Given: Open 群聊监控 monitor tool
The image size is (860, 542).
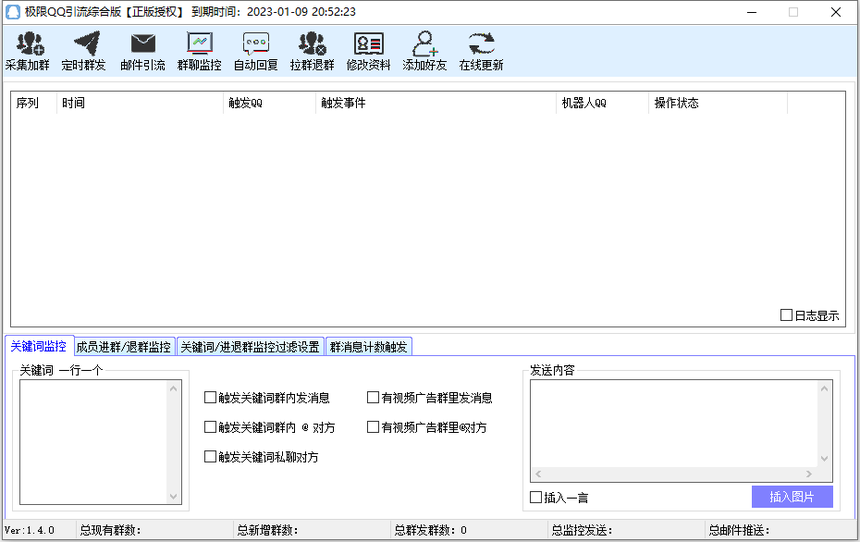Looking at the screenshot, I should 199,51.
